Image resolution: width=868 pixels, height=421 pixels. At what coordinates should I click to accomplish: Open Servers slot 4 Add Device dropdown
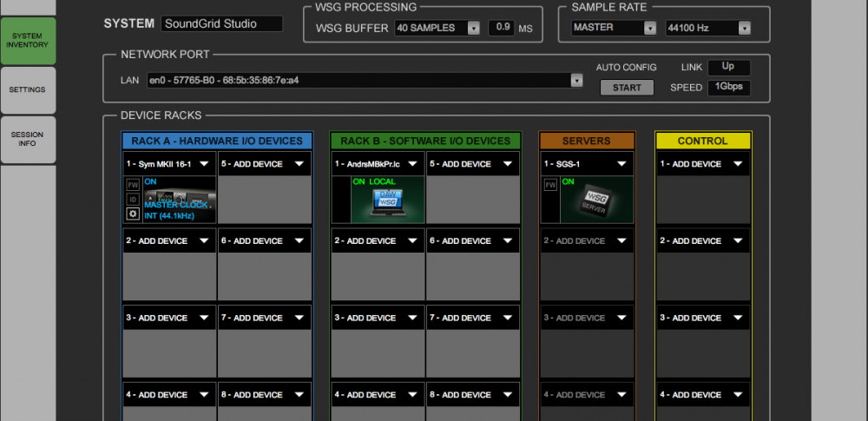[588, 395]
